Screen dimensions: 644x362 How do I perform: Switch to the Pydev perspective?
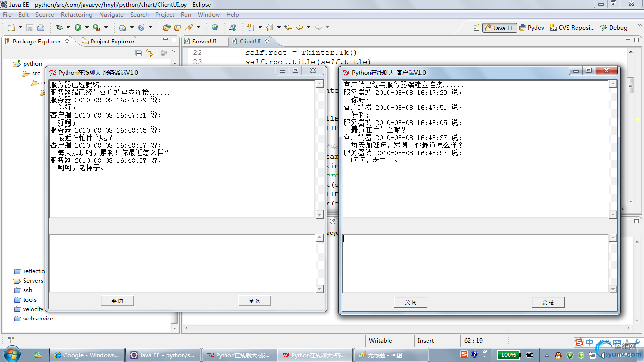[x=532, y=28]
